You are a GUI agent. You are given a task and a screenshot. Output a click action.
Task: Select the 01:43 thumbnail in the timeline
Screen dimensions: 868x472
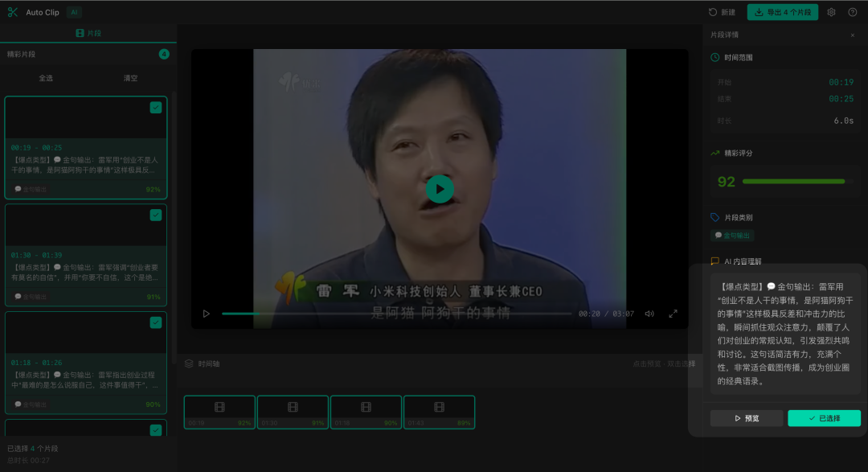click(439, 411)
